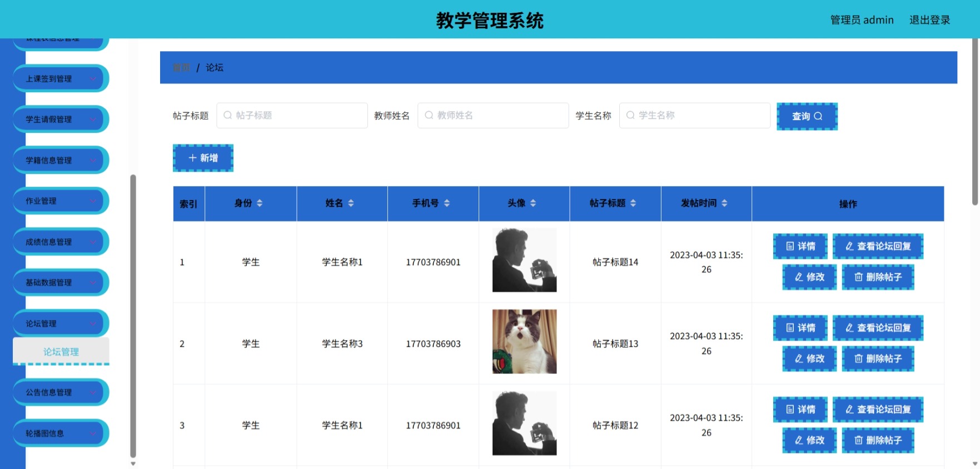
Task: Sort table by 身份 column arrows
Action: 260,203
